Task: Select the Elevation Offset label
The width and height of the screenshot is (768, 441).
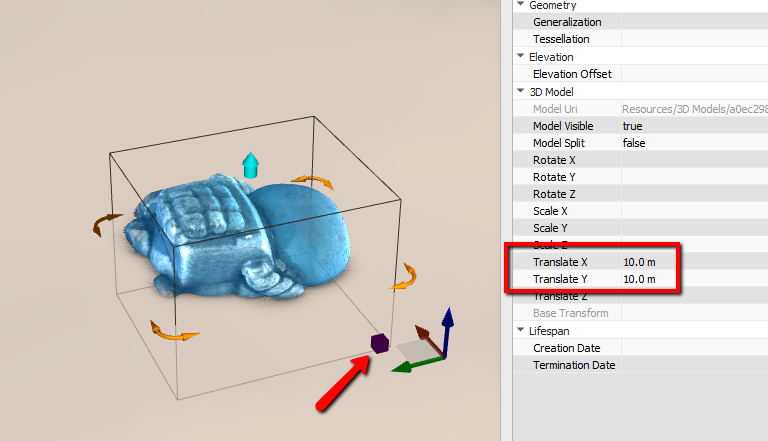Action: 572,74
